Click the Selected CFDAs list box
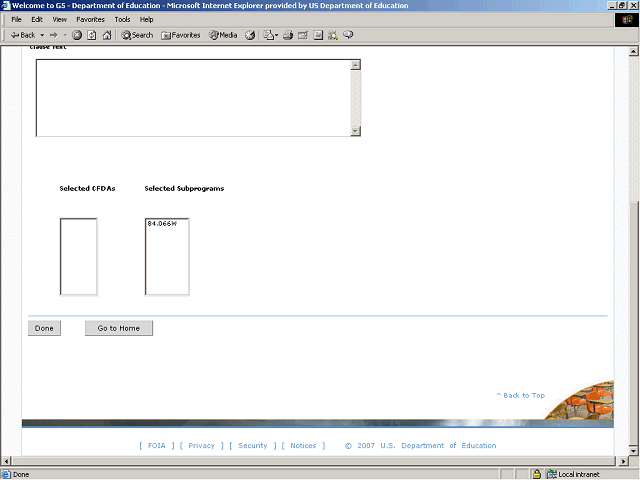This screenshot has height=480, width=640. click(x=79, y=257)
